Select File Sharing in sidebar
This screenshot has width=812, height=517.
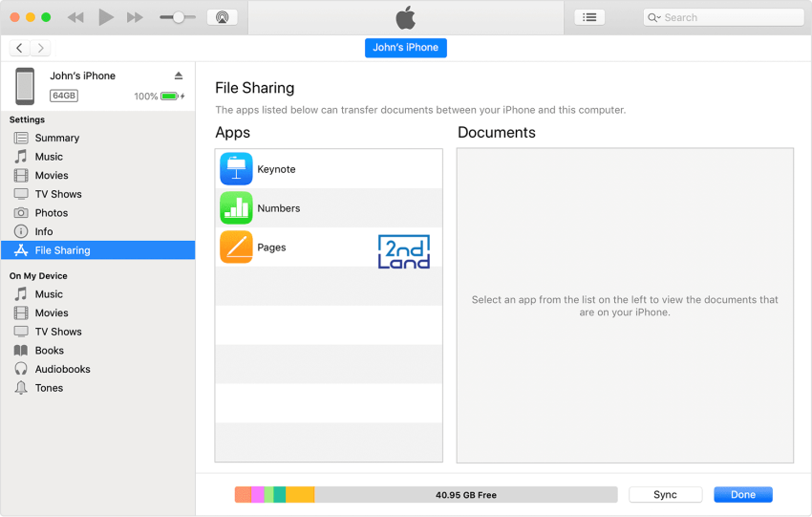pos(97,249)
